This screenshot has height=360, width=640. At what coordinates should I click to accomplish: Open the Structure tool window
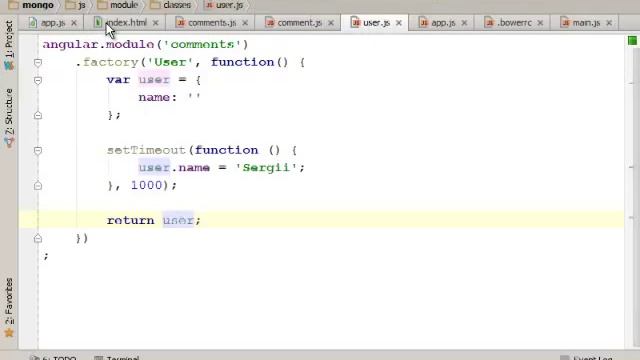tap(9, 118)
